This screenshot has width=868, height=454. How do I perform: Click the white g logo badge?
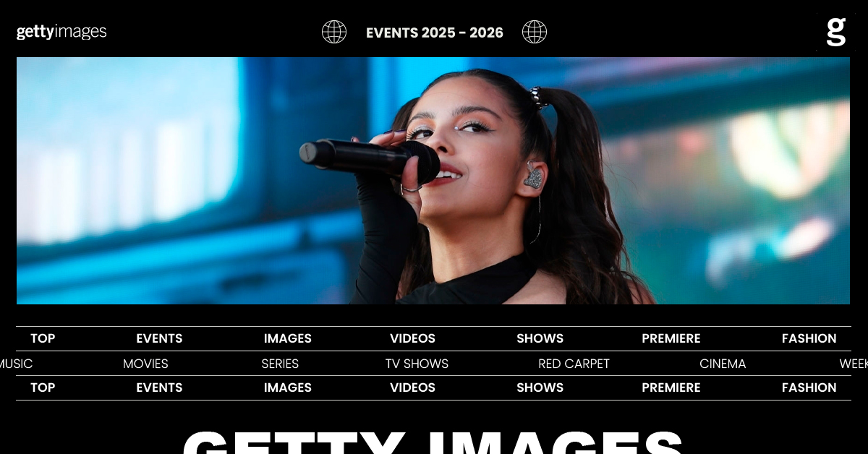835,32
